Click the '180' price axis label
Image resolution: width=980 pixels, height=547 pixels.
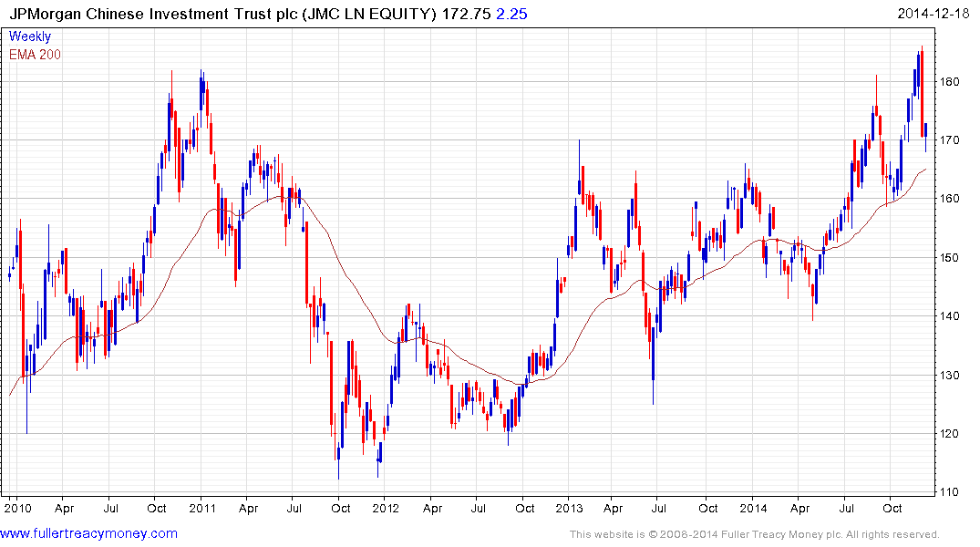950,81
